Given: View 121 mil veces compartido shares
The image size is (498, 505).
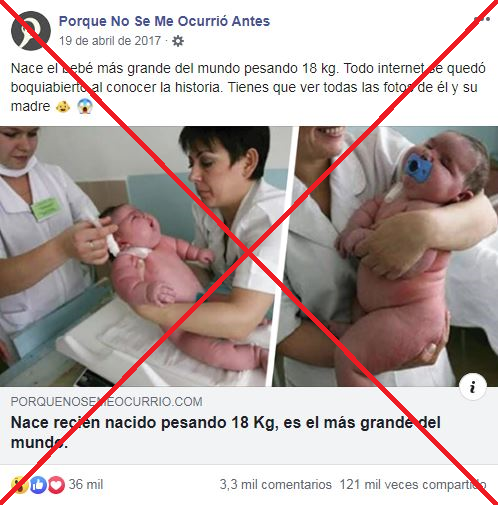Looking at the screenshot, I should tap(413, 485).
